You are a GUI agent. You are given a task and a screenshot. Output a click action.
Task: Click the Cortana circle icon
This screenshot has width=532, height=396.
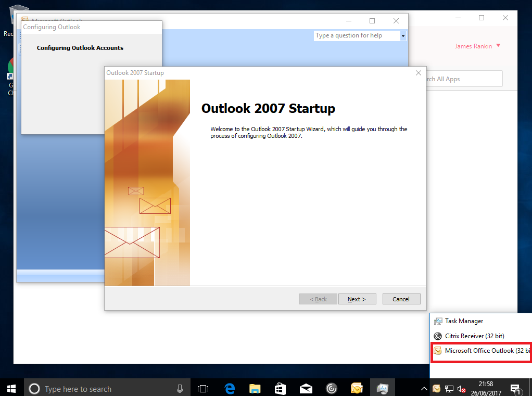[34, 389]
